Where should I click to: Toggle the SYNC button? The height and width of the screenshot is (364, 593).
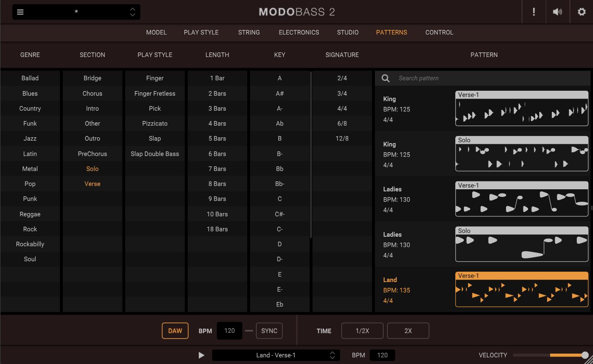coord(269,331)
